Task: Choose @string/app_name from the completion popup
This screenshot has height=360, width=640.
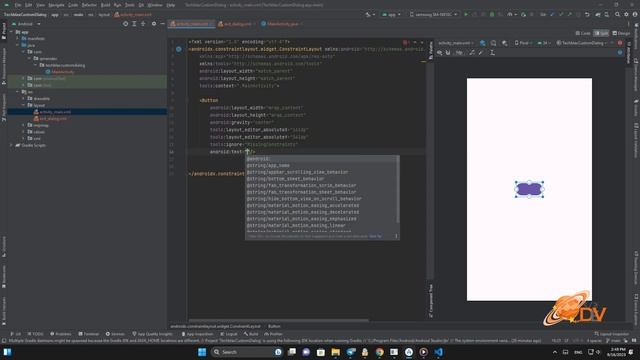Action: [268, 165]
